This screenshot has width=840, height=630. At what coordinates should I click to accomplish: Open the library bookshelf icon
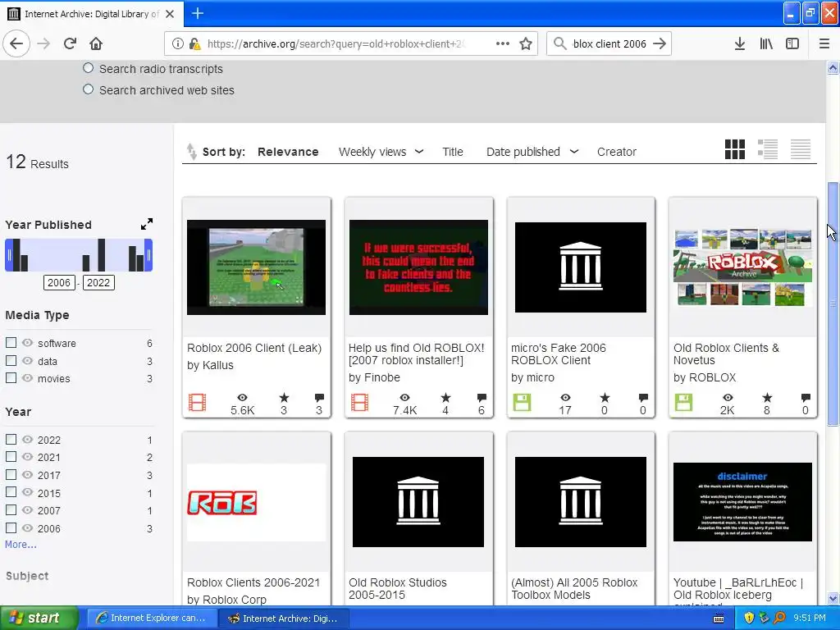[x=766, y=44]
